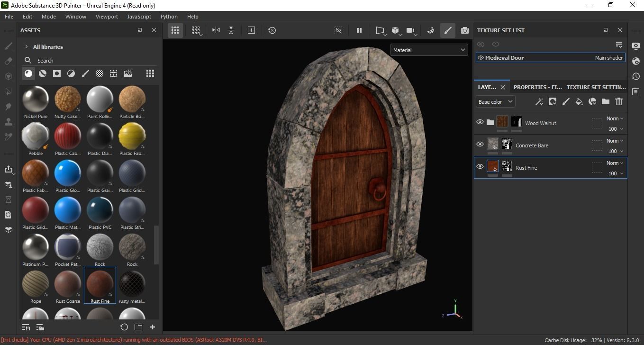This screenshot has height=345, width=644.
Task: Filter assets by Materials type
Action: pyautogui.click(x=28, y=73)
